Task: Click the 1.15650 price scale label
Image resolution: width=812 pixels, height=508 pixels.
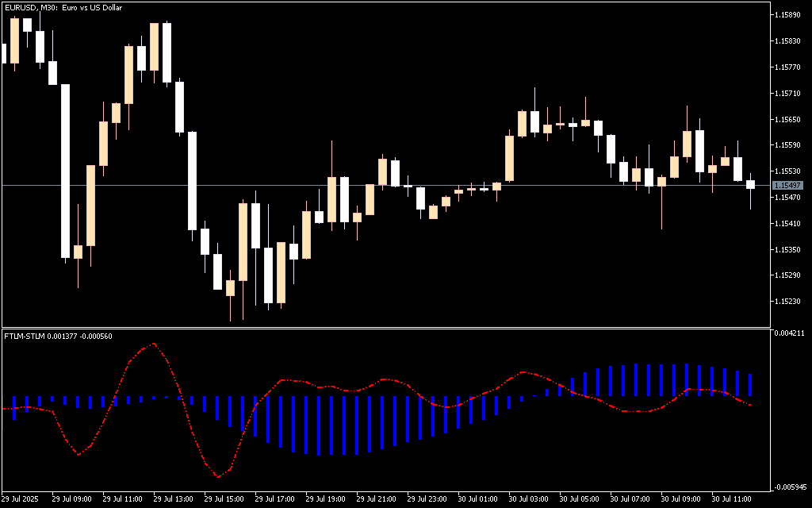Action: (787, 120)
